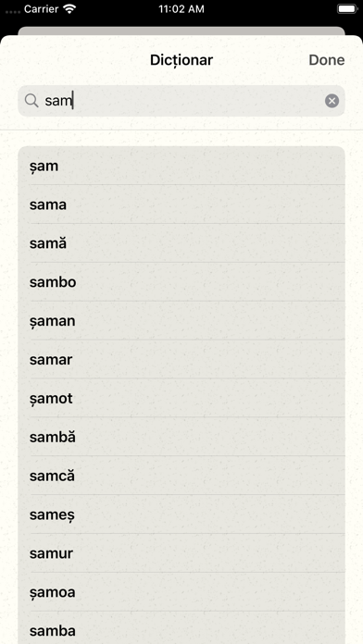
Task: Focus the dictionary search field
Action: 181,101
